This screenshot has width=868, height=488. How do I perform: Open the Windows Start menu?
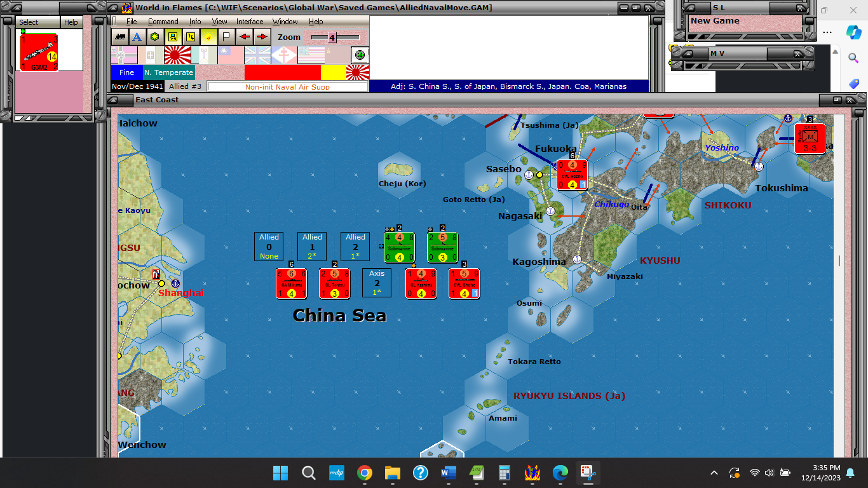pyautogui.click(x=280, y=473)
